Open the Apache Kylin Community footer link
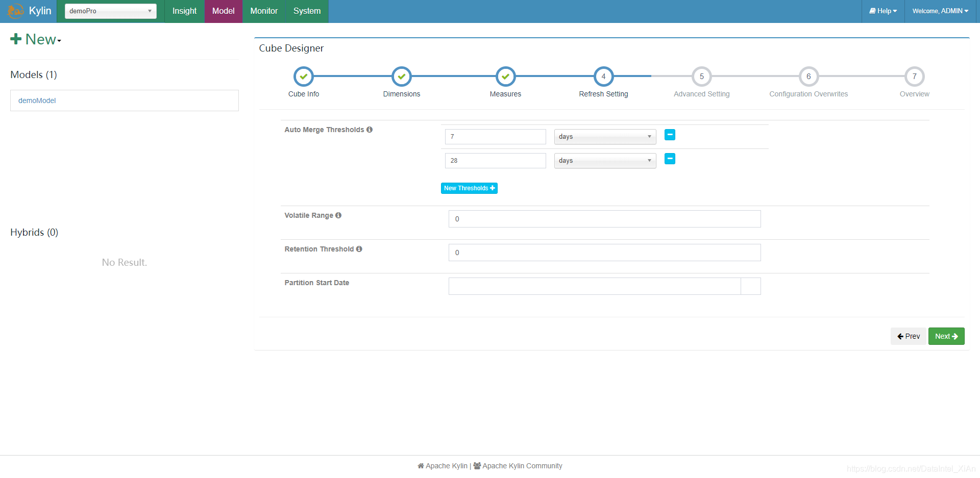 518,466
